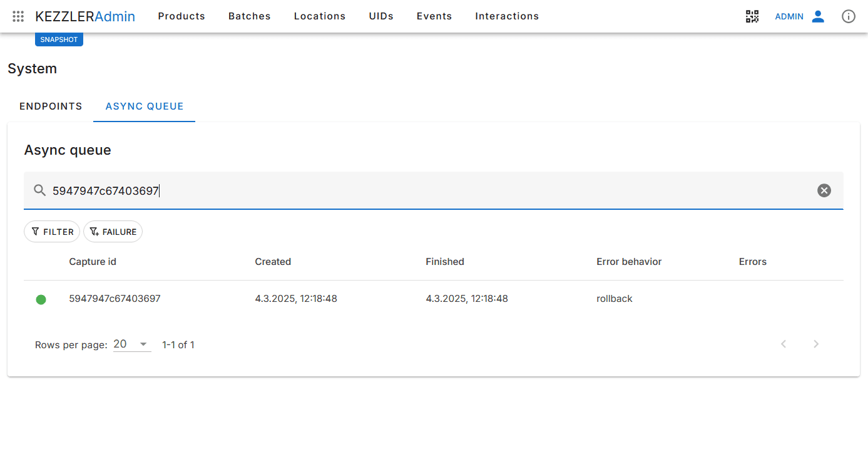
Task: Go to previous page chevron
Action: (783, 344)
